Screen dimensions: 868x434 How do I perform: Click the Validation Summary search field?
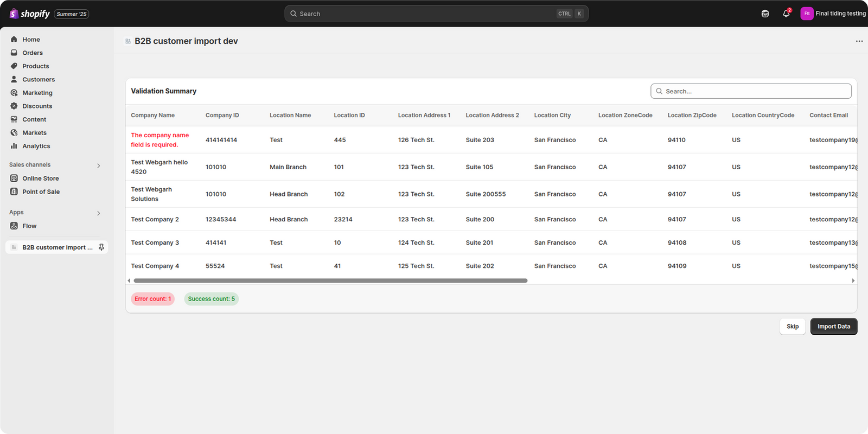751,91
